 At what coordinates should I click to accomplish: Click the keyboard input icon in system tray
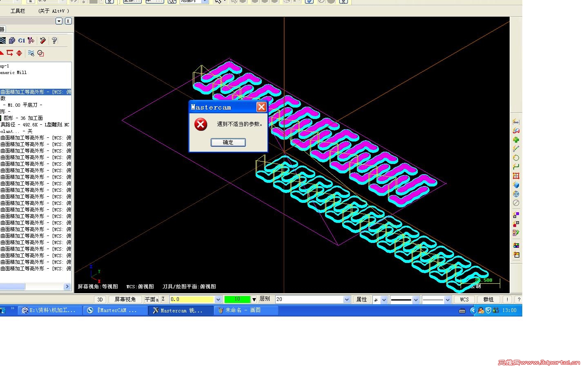(462, 310)
